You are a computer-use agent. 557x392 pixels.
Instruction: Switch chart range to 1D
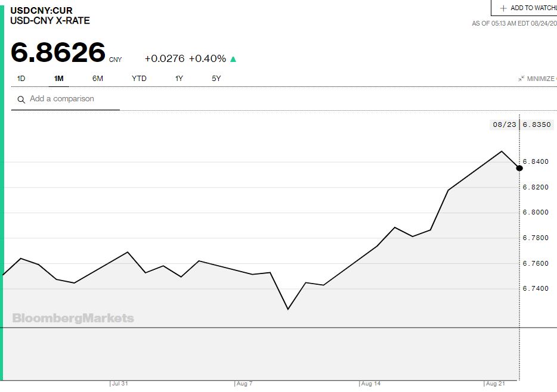pos(21,79)
